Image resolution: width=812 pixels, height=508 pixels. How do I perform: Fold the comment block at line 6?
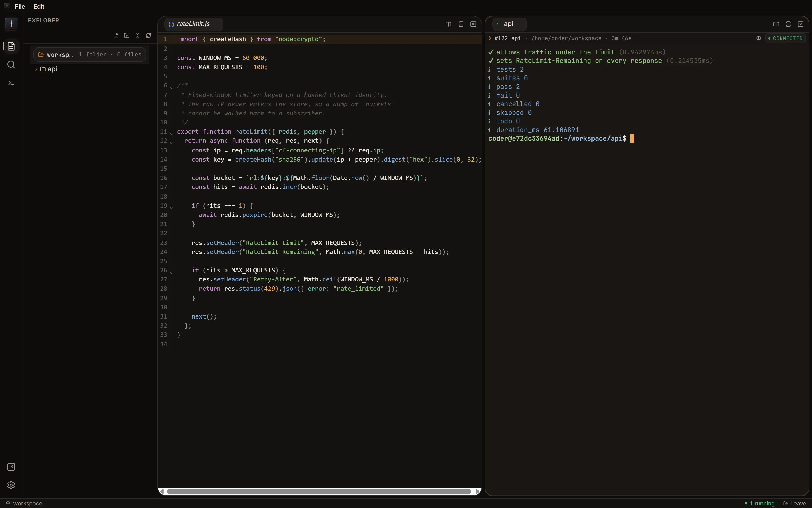(x=171, y=87)
